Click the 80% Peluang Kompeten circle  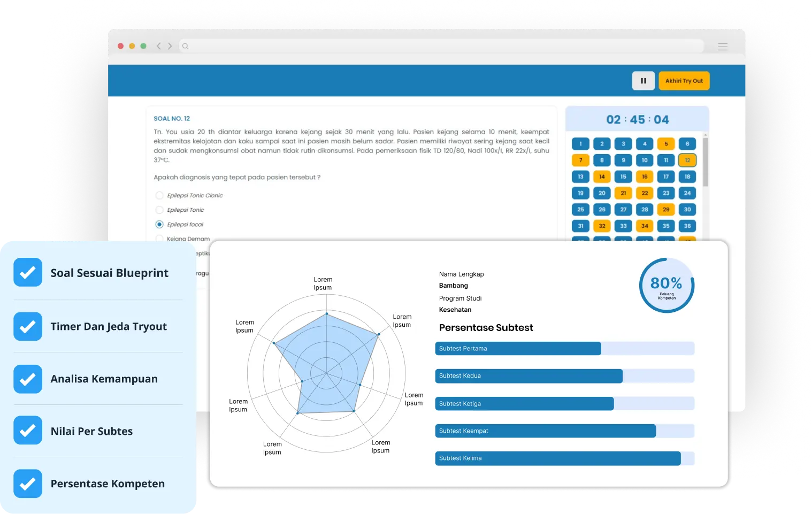coord(666,285)
